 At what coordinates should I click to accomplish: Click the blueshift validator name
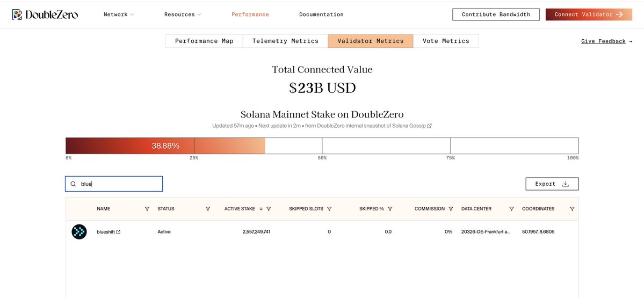pyautogui.click(x=106, y=232)
